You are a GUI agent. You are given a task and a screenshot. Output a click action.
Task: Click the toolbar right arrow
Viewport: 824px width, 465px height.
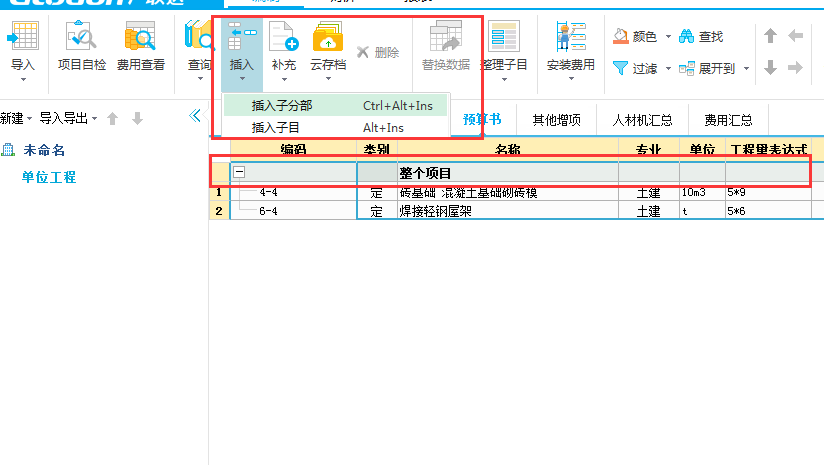click(796, 68)
